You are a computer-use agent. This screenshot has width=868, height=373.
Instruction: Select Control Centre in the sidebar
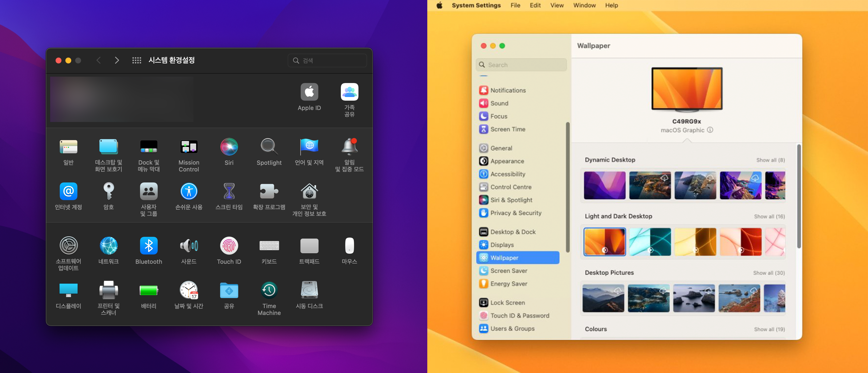pyautogui.click(x=518, y=187)
